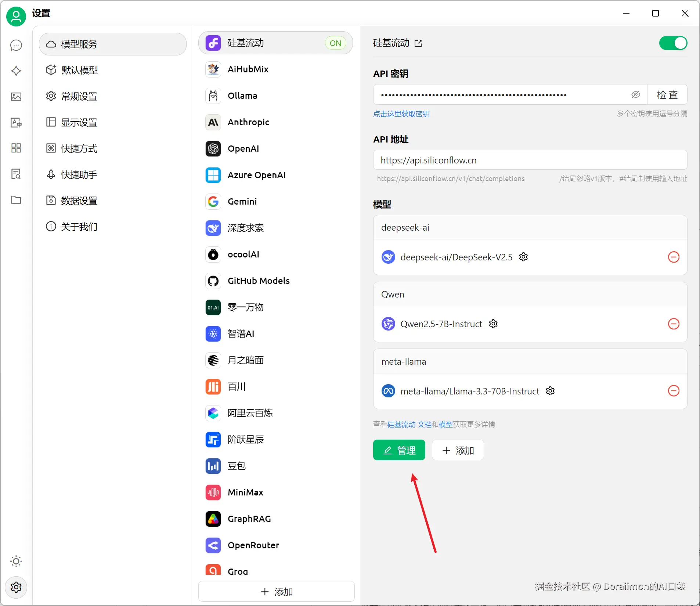The height and width of the screenshot is (606, 700).
Task: Click the DeepSeek model logo icon
Action: pos(388,257)
